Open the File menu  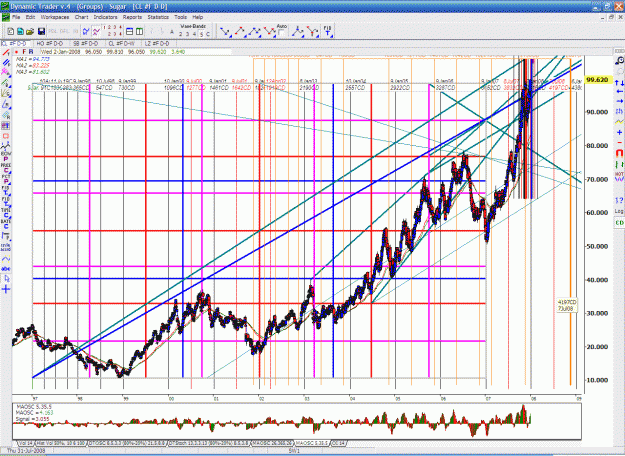pos(16,17)
